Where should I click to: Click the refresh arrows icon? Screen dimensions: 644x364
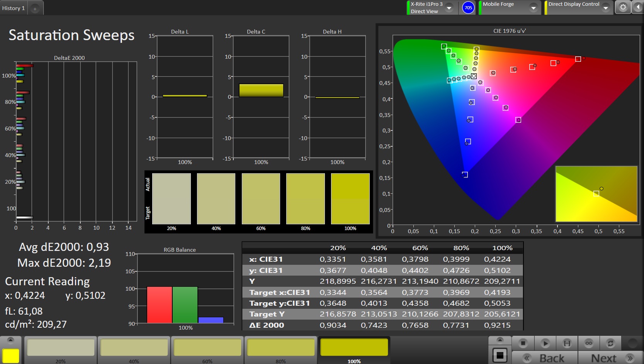click(610, 343)
